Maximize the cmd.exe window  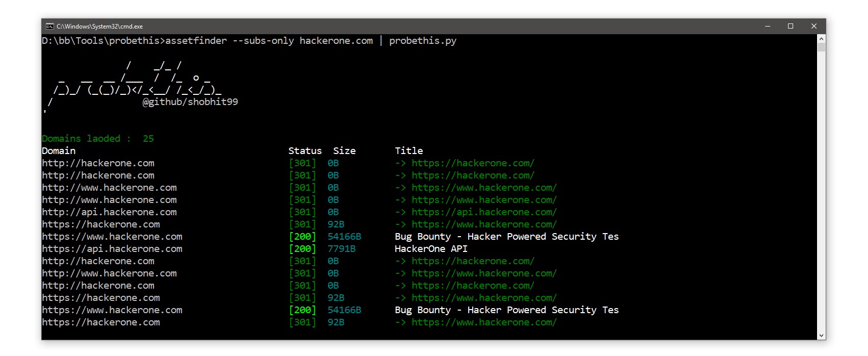[x=791, y=27]
